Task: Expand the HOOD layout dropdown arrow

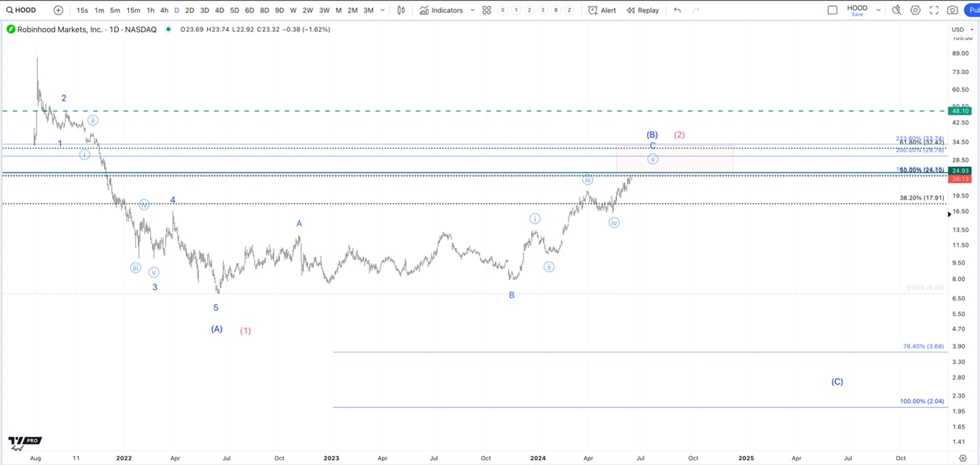Action: click(879, 10)
